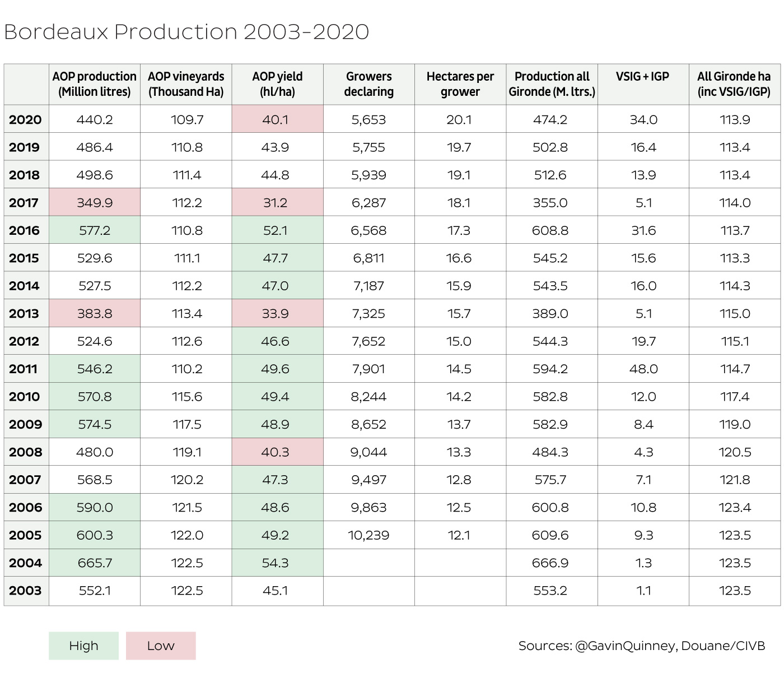
Task: Click the Bordeaux Production 2003-2020 title
Action: tap(186, 32)
